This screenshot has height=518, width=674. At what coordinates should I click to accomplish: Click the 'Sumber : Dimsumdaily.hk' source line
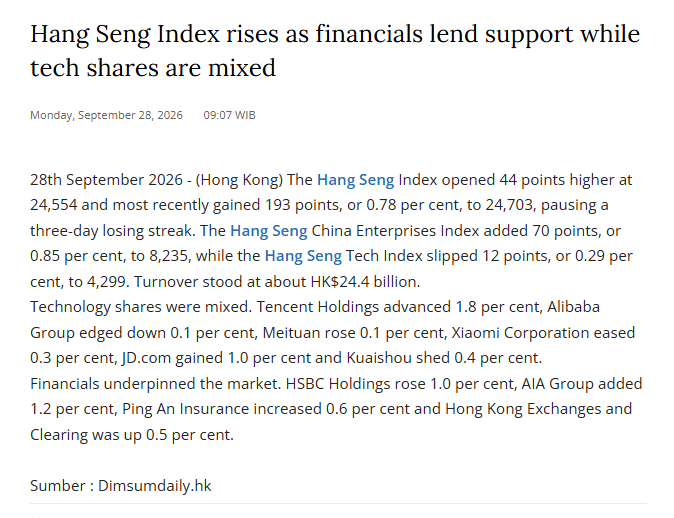point(121,486)
